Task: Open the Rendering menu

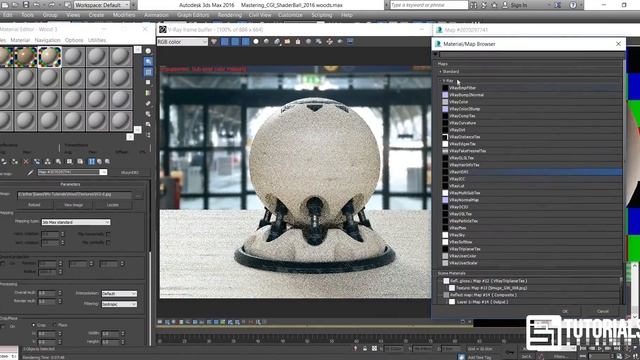Action: (x=229, y=15)
